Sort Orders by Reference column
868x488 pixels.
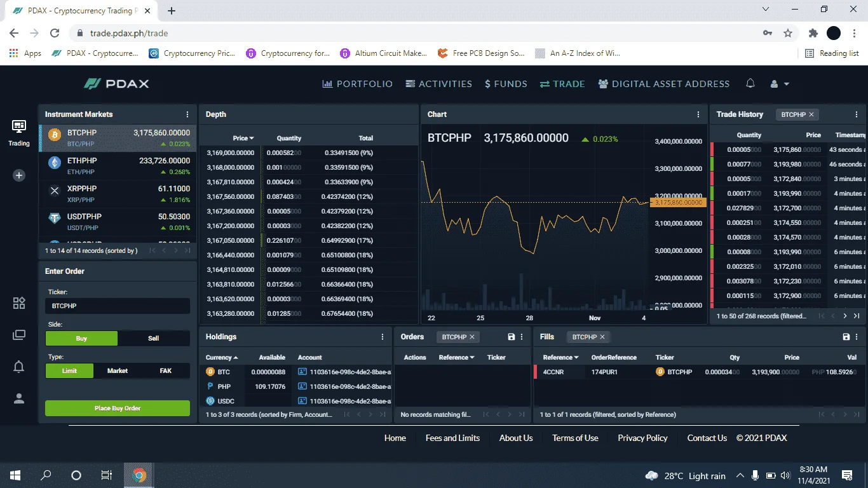[457, 357]
